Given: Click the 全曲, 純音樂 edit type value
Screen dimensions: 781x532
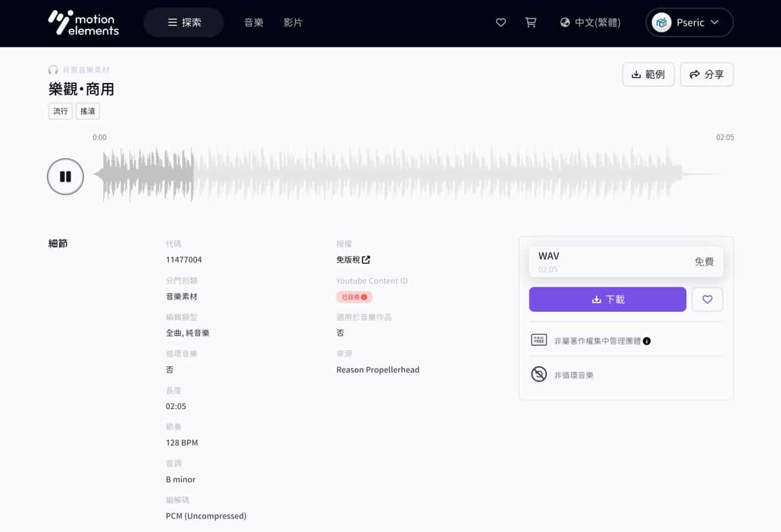Looking at the screenshot, I should pos(188,333).
